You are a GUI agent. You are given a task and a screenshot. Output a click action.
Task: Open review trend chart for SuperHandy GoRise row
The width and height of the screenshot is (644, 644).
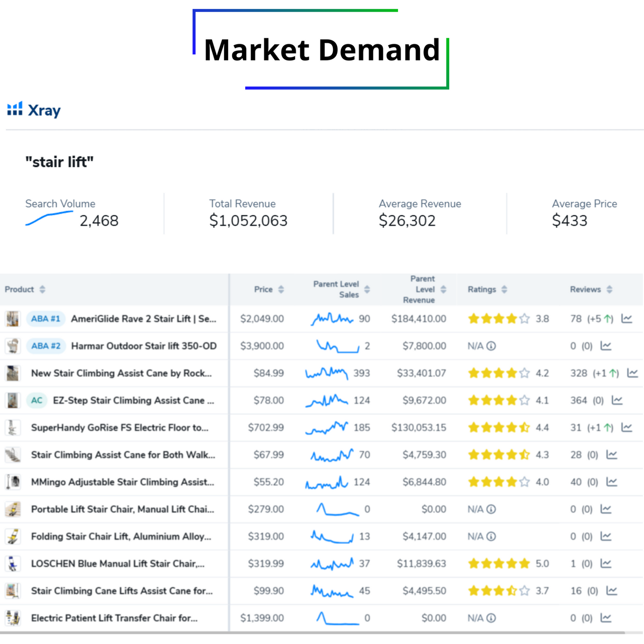(627, 427)
